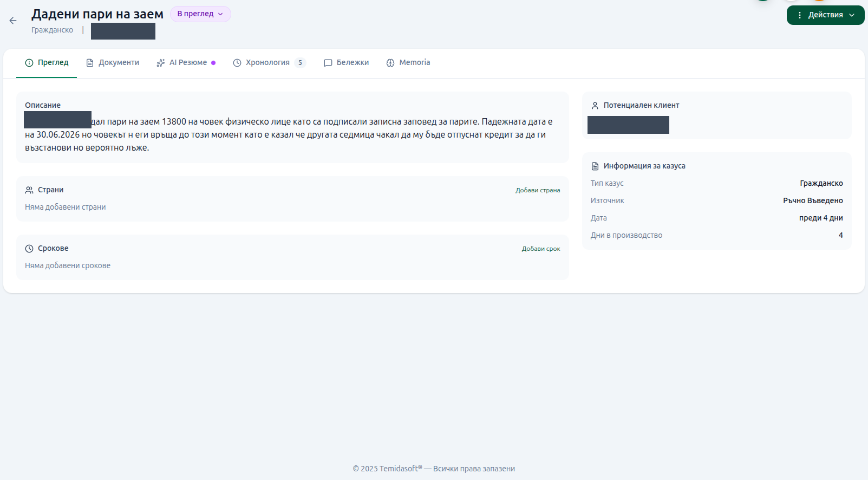
Task: Click the Memoria brain icon
Action: click(x=390, y=63)
